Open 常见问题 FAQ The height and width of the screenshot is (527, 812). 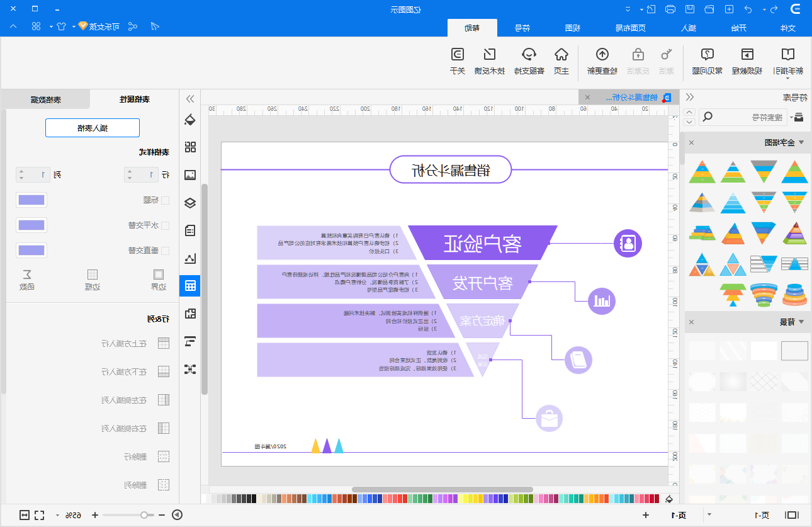[708, 61]
